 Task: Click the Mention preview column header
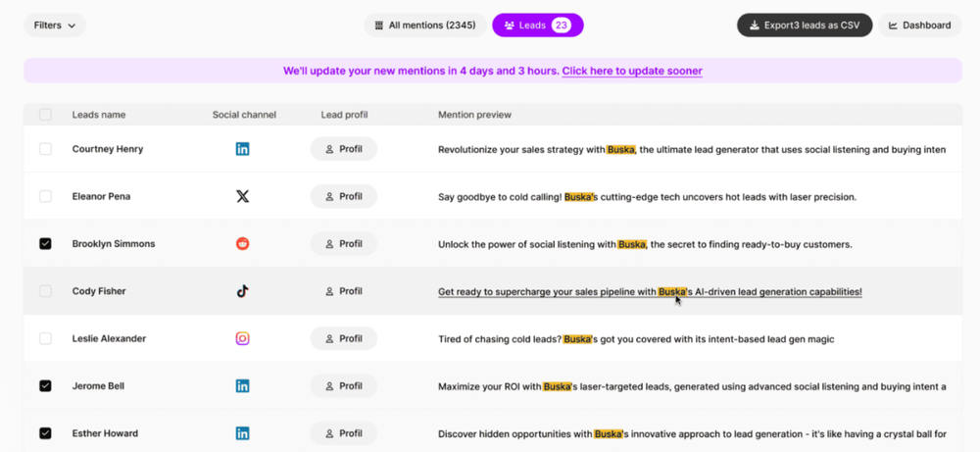474,115
